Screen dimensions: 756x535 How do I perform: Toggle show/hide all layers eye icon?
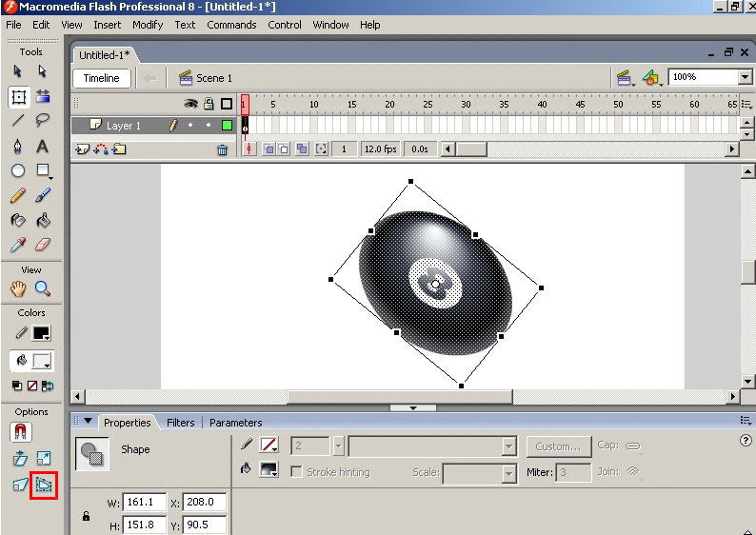coord(191,104)
